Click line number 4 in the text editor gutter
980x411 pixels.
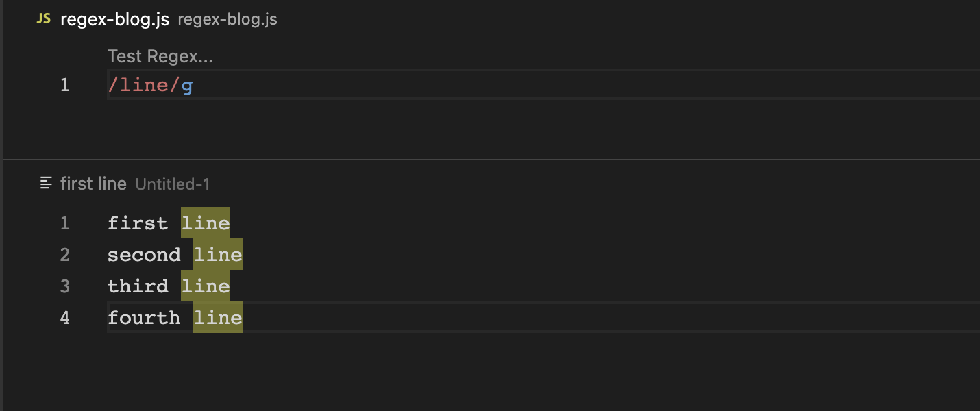tap(65, 318)
